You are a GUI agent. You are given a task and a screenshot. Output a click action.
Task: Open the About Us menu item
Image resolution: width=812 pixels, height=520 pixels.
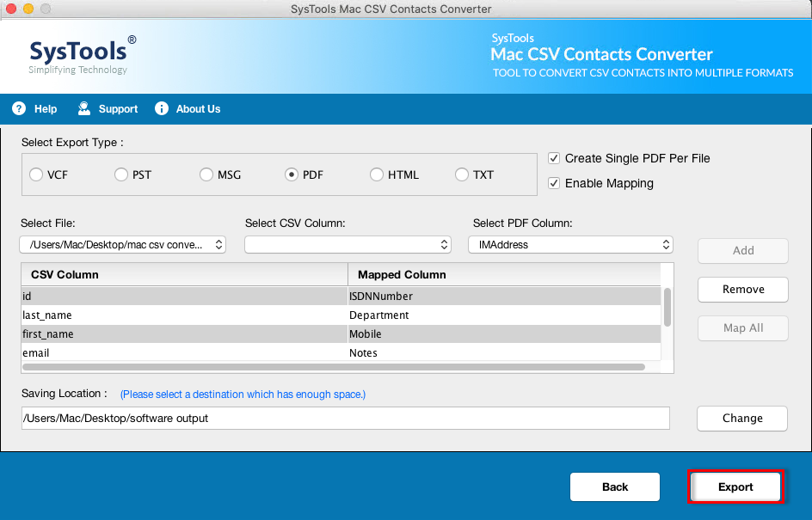(198, 109)
